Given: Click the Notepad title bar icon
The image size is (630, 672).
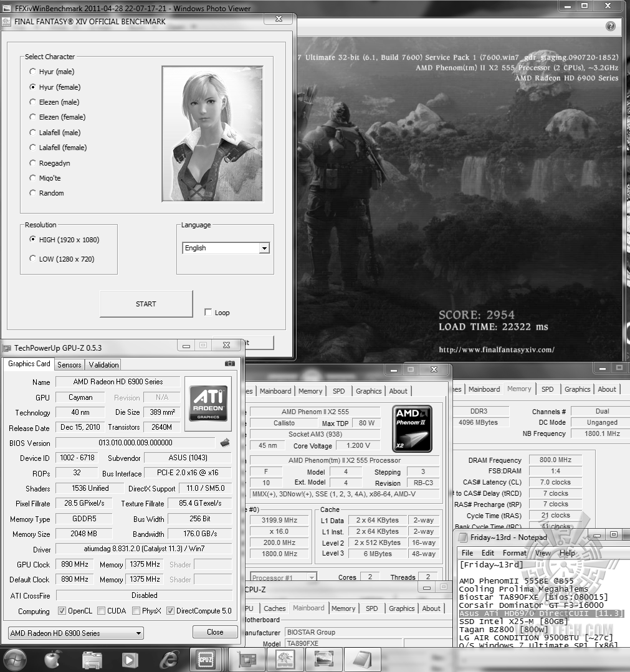Looking at the screenshot, I should click(x=463, y=537).
